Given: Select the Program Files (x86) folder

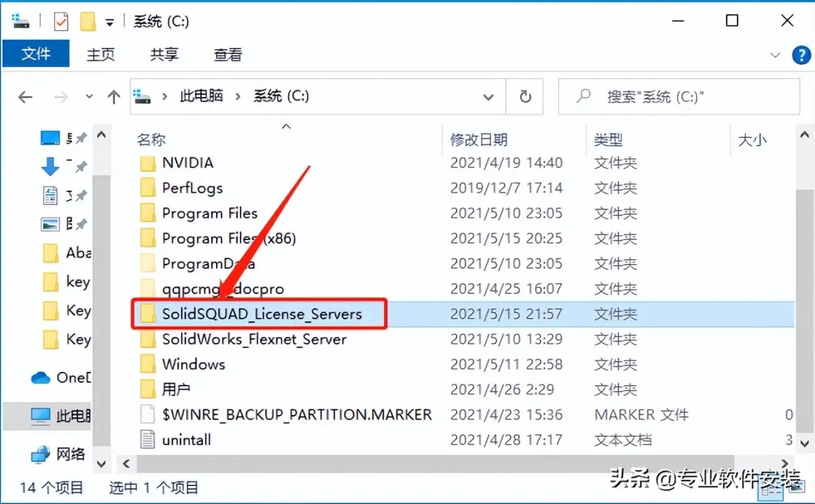Looking at the screenshot, I should pos(229,238).
